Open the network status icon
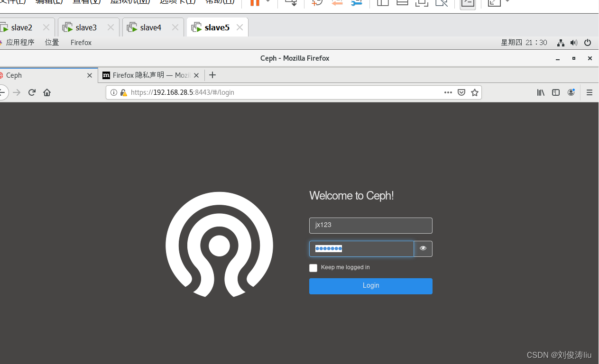Image resolution: width=599 pixels, height=364 pixels. point(561,43)
